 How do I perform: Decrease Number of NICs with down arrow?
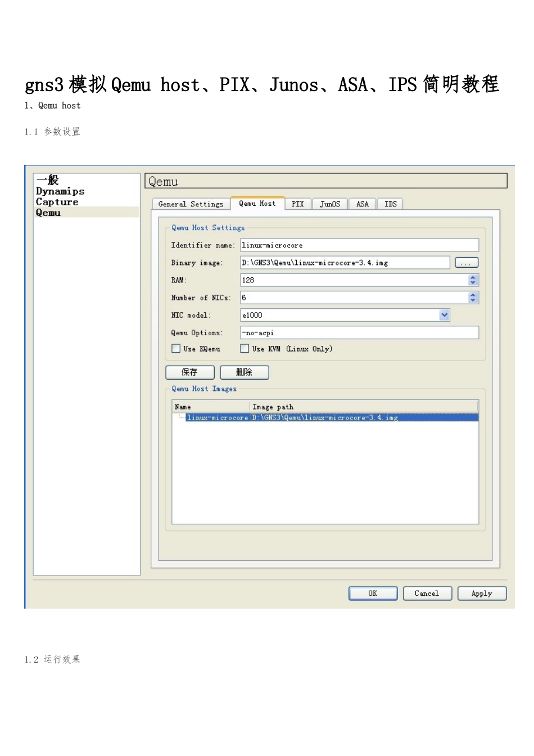click(x=473, y=300)
